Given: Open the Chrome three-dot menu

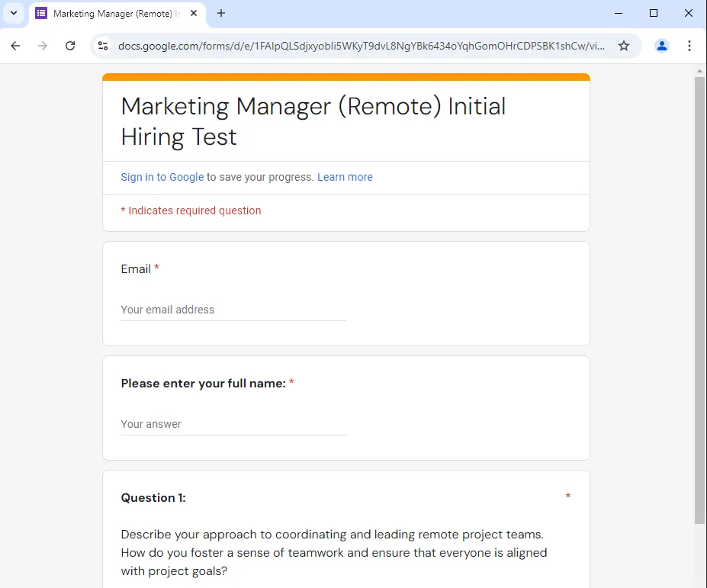Looking at the screenshot, I should (x=689, y=46).
